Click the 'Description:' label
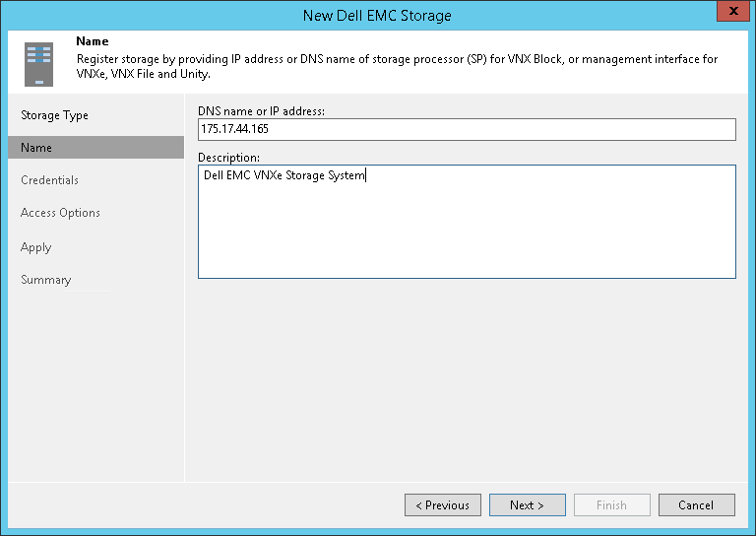This screenshot has width=756, height=536. tap(228, 157)
